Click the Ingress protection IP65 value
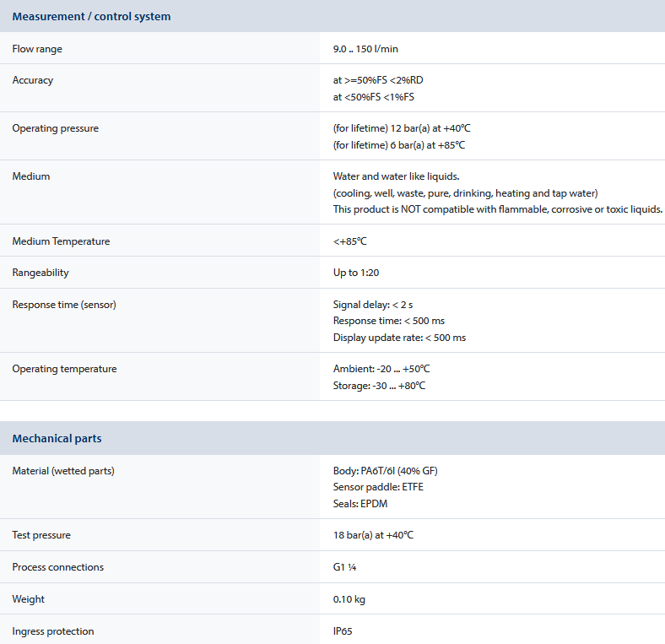The image size is (665, 644). (x=343, y=631)
